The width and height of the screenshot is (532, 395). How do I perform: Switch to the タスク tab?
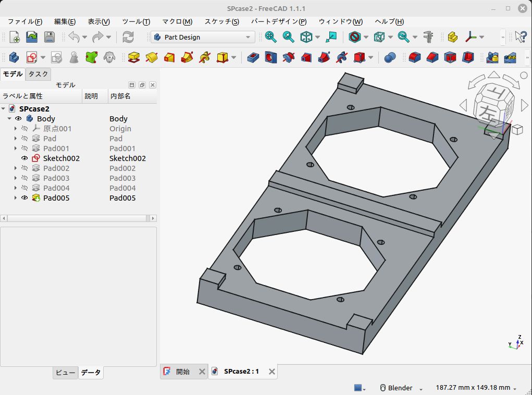tap(38, 74)
